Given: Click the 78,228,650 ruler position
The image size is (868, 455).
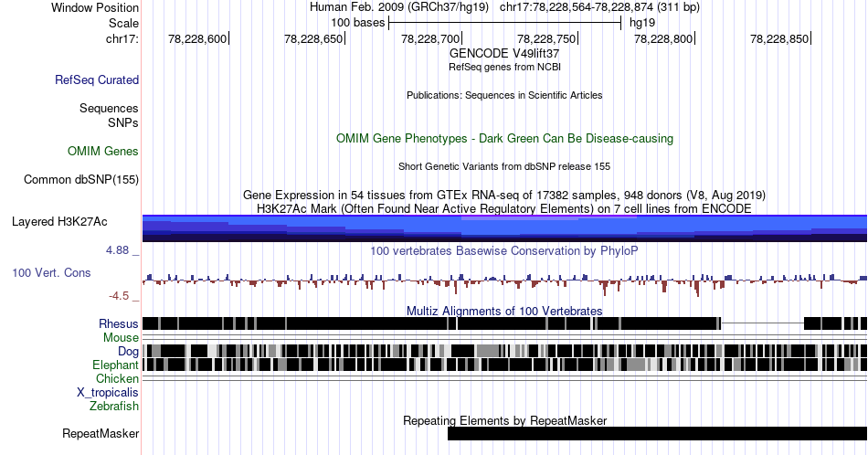Looking at the screenshot, I should (x=314, y=38).
